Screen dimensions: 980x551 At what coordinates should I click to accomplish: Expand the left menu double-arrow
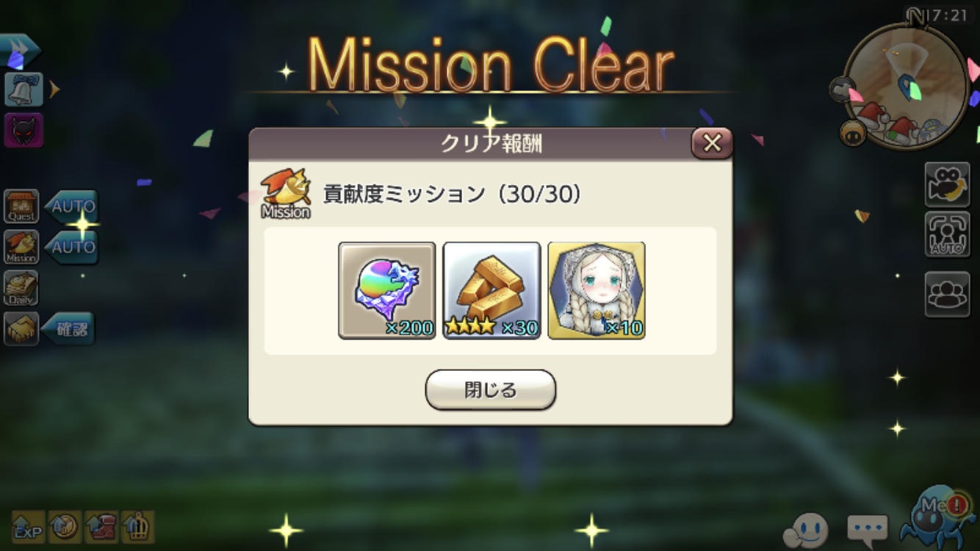coord(19,50)
